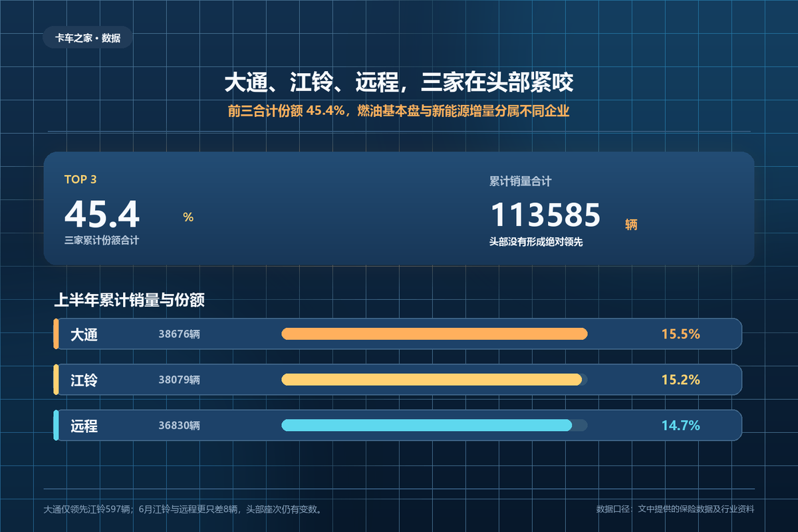Click the orange subtitle 前三合计份额 45.4%
The height and width of the screenshot is (532, 798).
(399, 112)
